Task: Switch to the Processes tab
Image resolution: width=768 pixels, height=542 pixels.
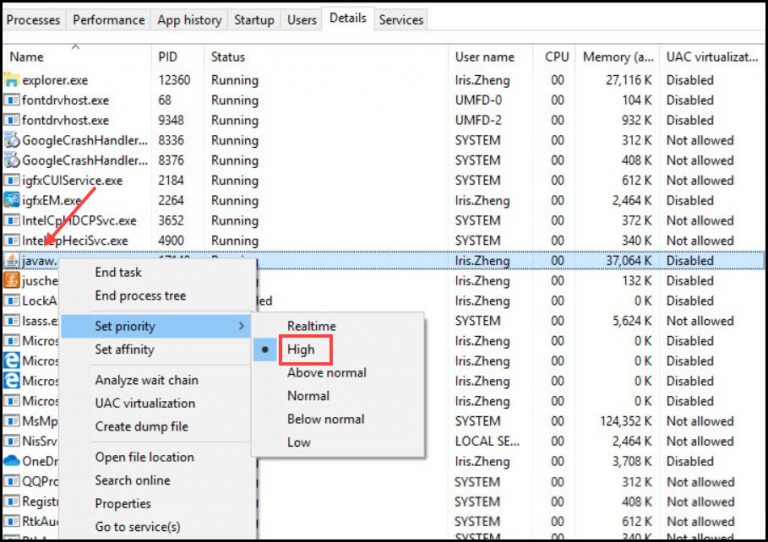Action: tap(33, 20)
